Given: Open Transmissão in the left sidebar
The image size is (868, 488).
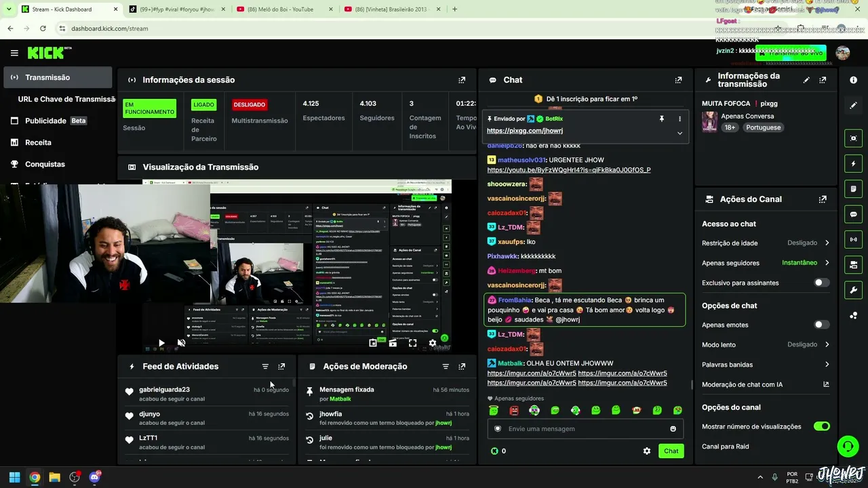Looking at the screenshot, I should [58, 77].
